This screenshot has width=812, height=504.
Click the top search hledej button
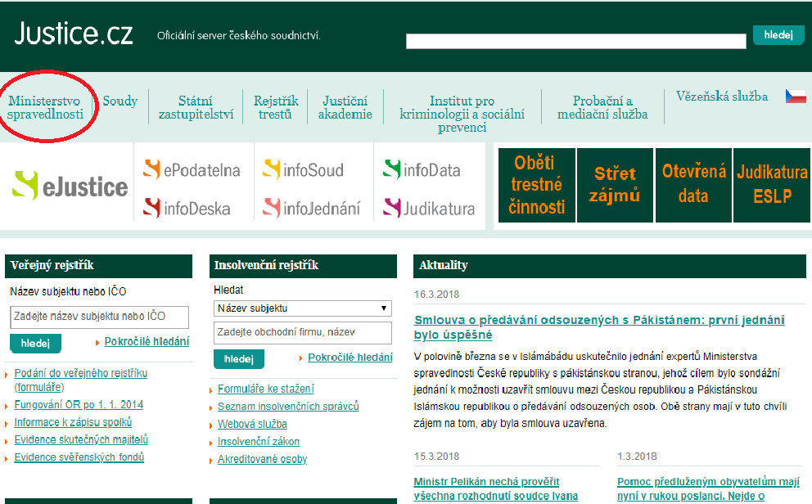[x=778, y=35]
